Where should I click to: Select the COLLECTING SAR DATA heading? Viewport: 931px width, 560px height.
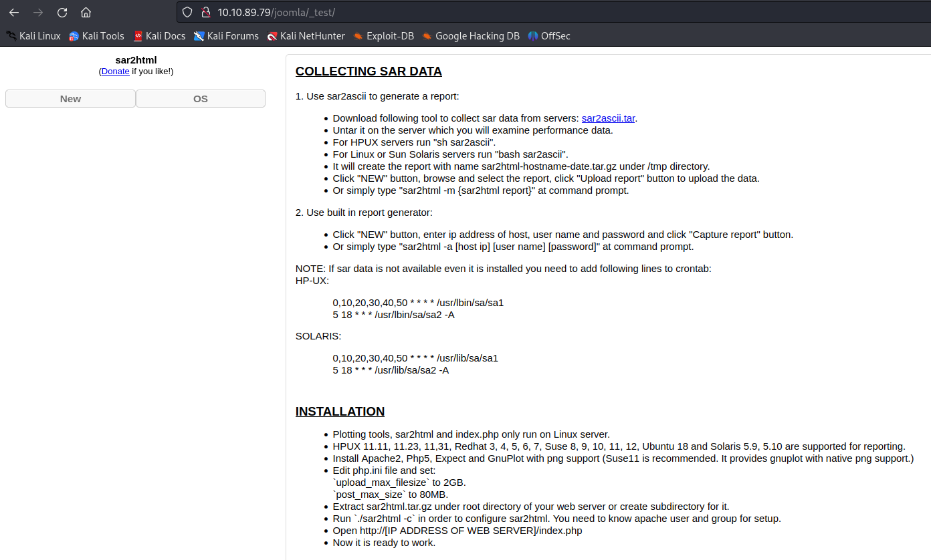(x=369, y=72)
